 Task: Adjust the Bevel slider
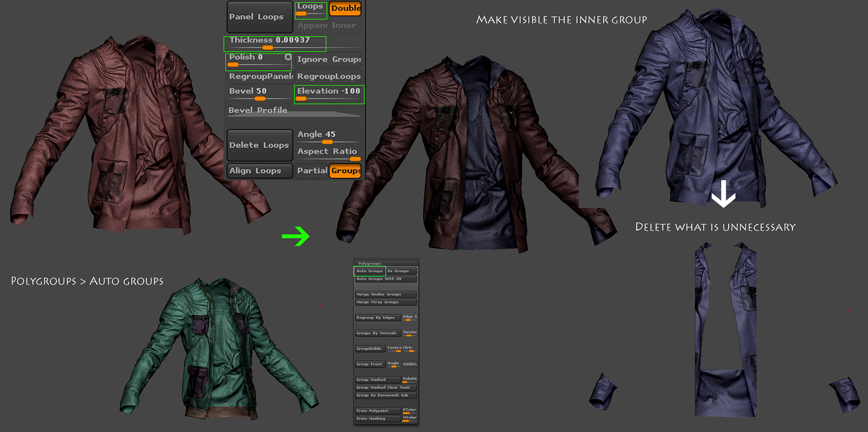(260, 94)
